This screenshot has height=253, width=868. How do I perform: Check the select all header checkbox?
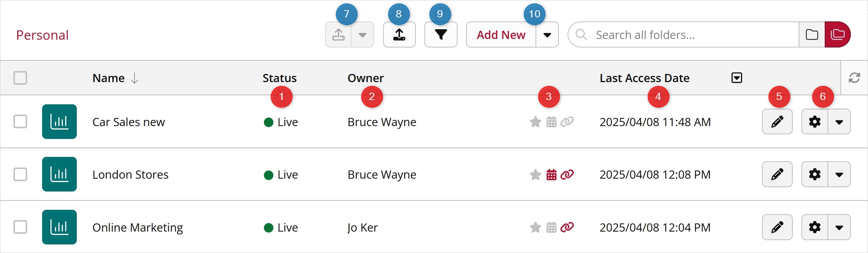point(20,78)
